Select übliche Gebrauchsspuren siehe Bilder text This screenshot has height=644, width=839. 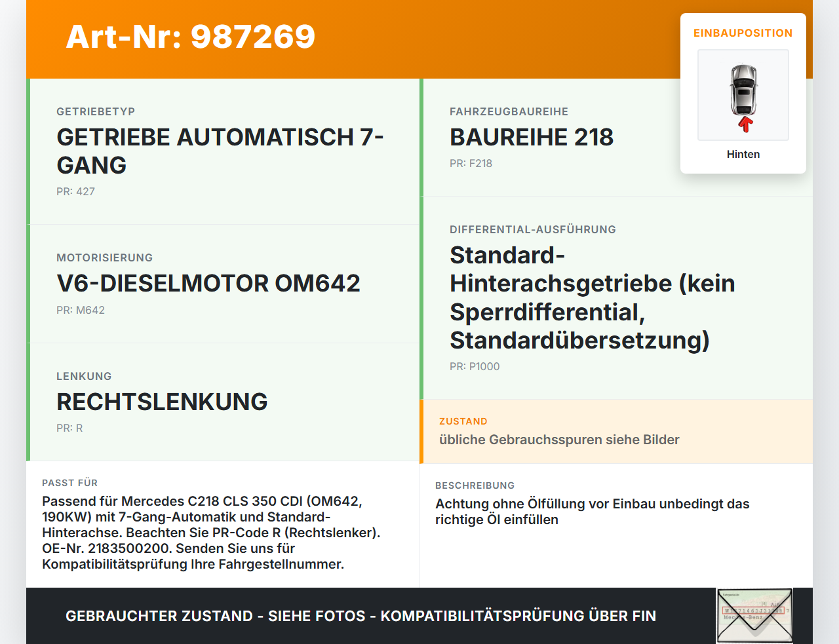click(559, 440)
